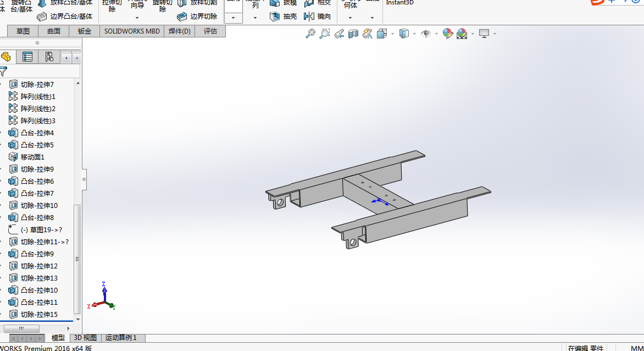Click the horizontal scrollbar right arrow
644x351 pixels.
pos(68,328)
